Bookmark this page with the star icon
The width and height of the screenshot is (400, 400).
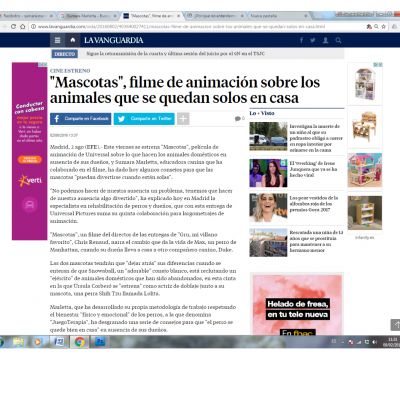coord(384,26)
